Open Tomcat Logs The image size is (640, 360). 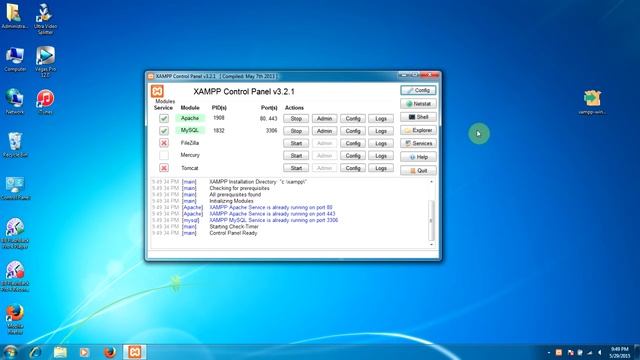point(381,168)
